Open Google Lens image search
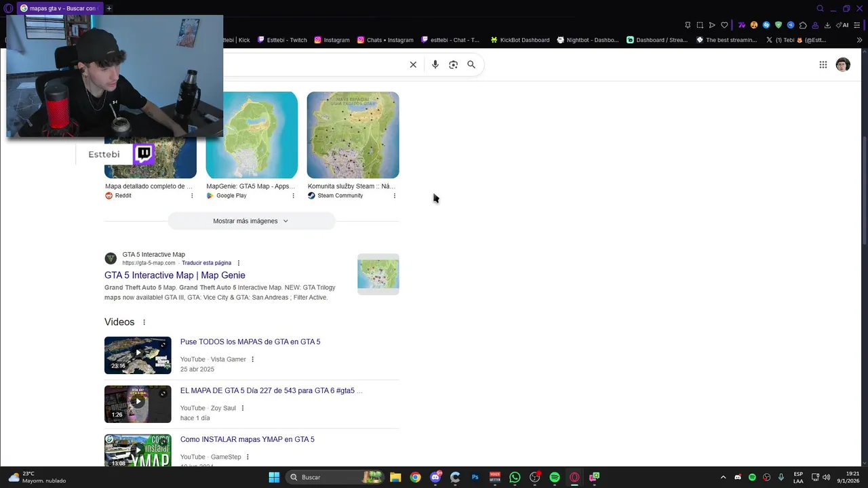Viewport: 868px width, 488px height. [x=453, y=64]
